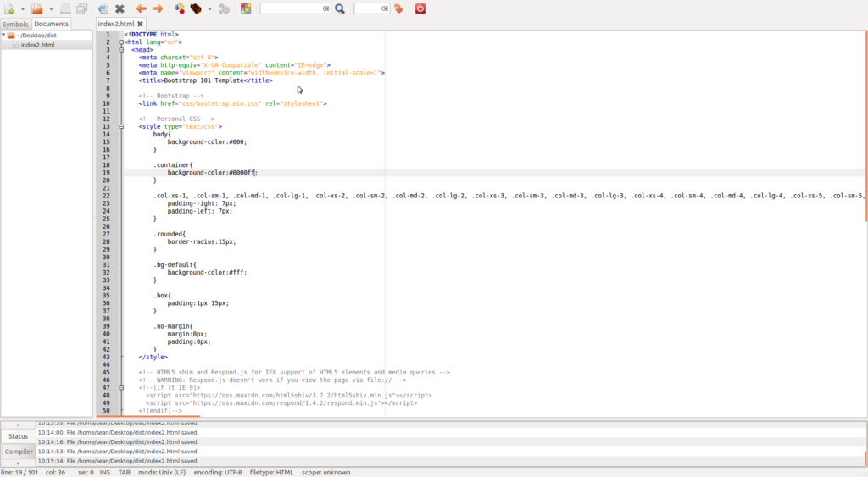
Task: Click the html5shiv script src line
Action: [288, 396]
